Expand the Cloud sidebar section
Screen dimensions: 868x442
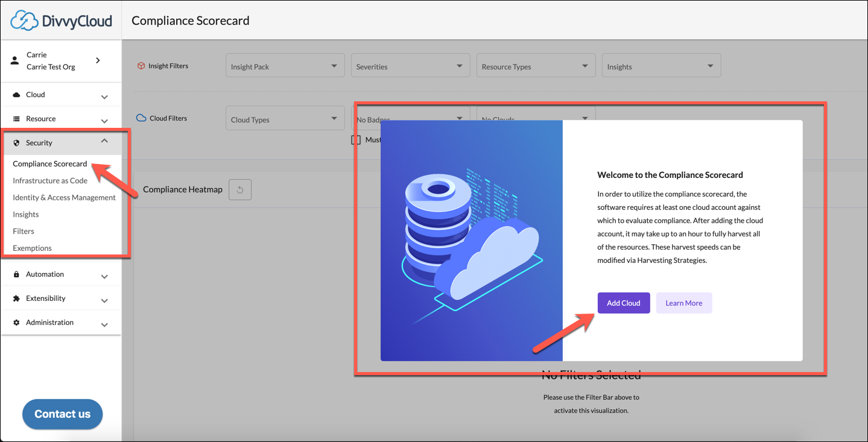(x=104, y=97)
